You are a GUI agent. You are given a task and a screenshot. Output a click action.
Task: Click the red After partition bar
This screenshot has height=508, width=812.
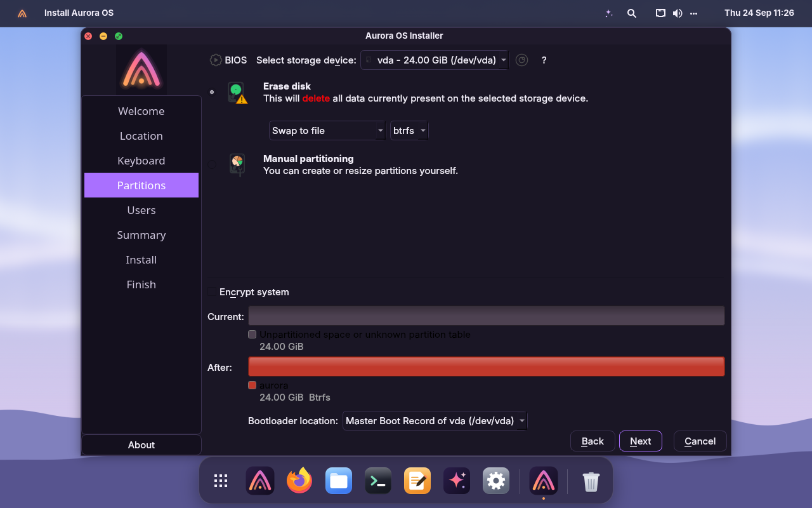click(x=487, y=366)
